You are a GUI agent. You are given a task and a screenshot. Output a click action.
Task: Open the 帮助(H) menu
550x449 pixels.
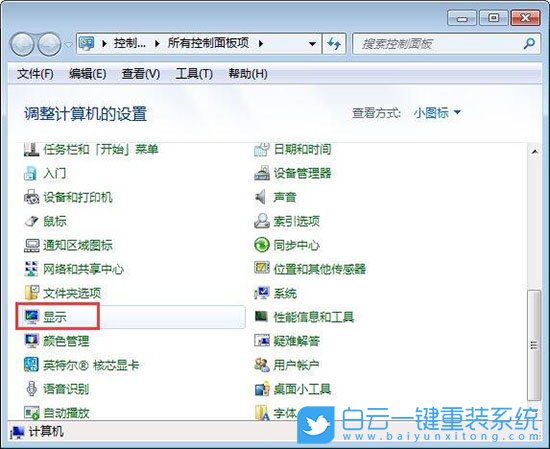coord(248,74)
